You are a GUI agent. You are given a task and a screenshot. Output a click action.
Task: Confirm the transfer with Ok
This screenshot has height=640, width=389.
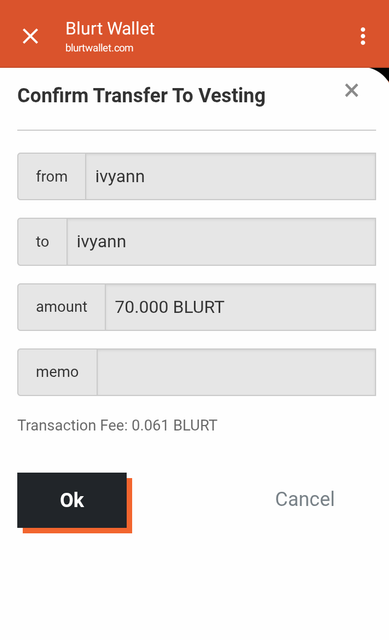pos(72,500)
